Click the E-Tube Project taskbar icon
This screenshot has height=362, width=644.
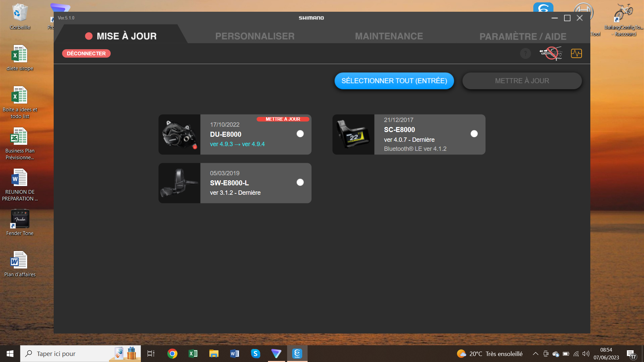pos(297,354)
